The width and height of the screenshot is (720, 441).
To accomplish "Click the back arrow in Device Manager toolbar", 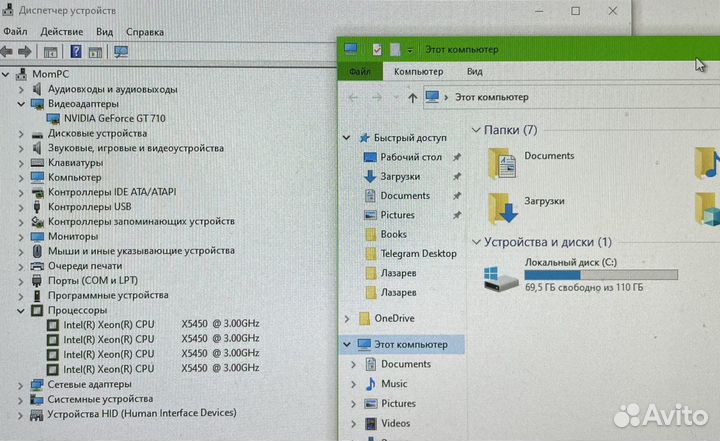I will [8, 52].
